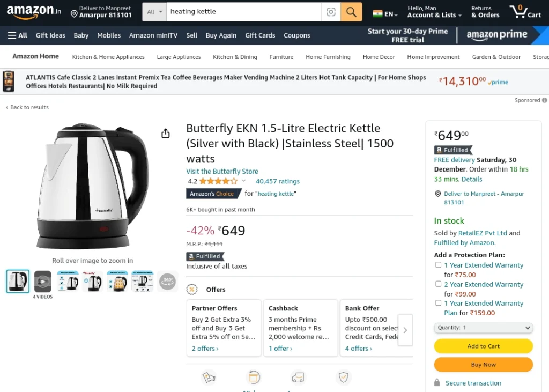This screenshot has height=392, width=549.
Task: Click the Amazon.in logo
Action: (34, 12)
